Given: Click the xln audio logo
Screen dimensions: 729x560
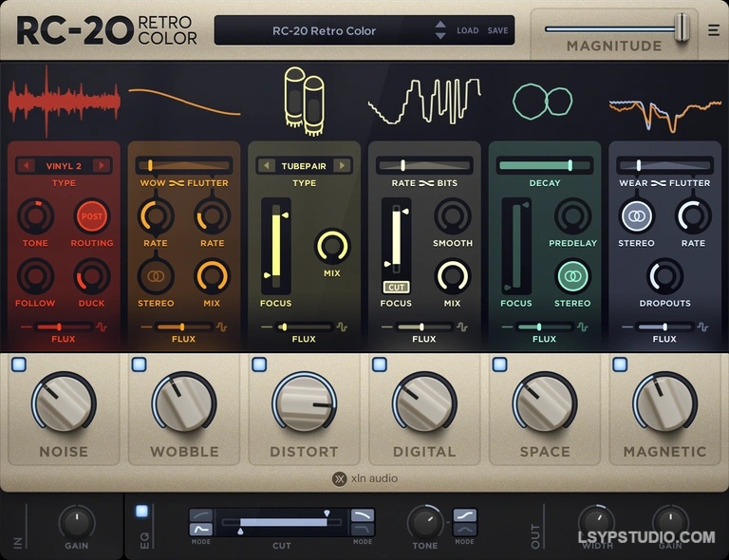Looking at the screenshot, I should click(x=364, y=478).
